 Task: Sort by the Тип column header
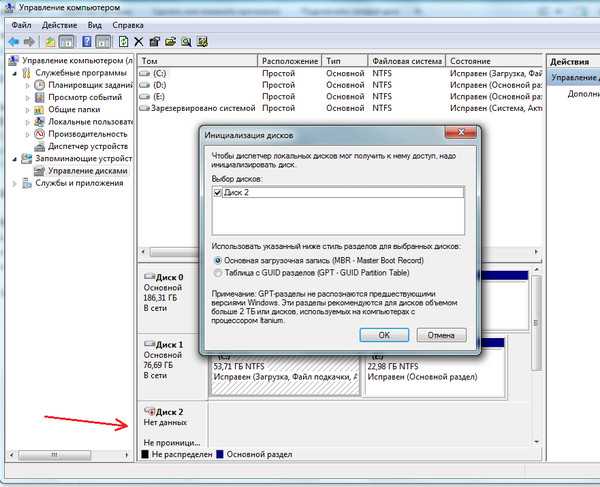point(345,61)
